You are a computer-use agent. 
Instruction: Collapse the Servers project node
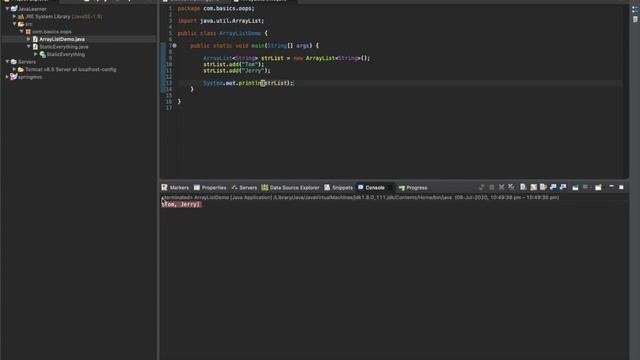(7, 62)
